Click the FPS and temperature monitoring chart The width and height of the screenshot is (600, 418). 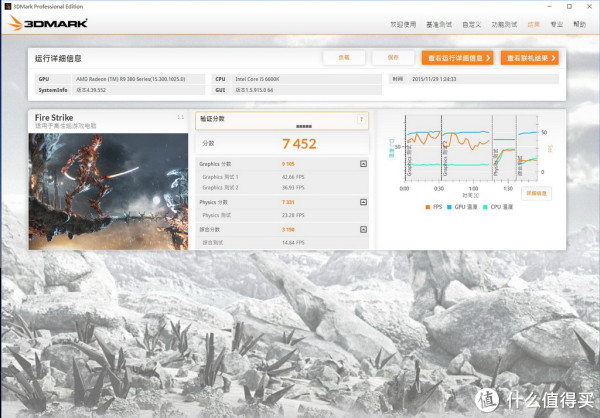pos(471,148)
